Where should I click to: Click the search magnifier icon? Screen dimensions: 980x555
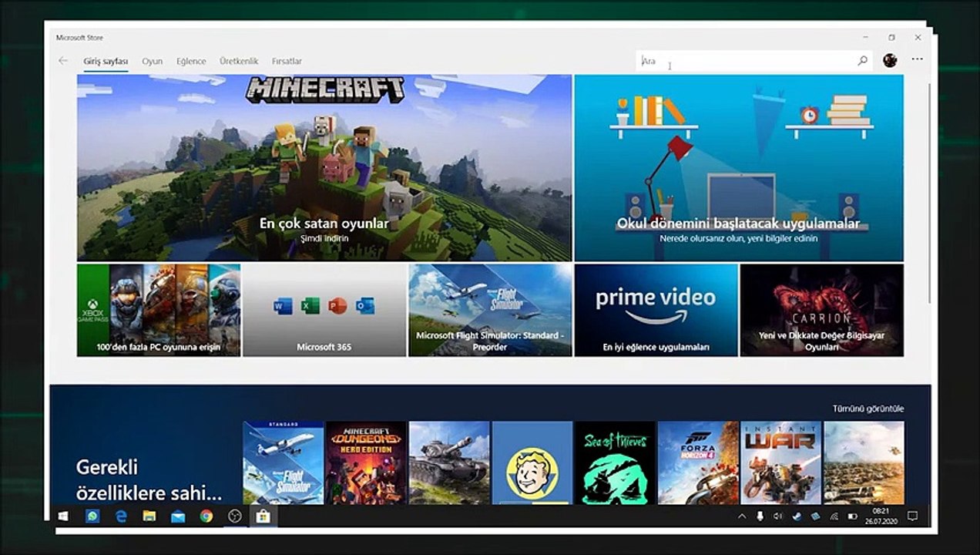tap(862, 61)
